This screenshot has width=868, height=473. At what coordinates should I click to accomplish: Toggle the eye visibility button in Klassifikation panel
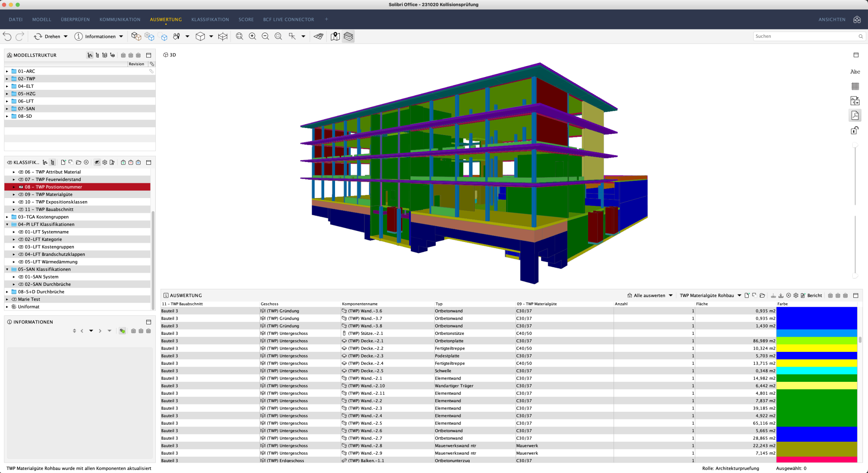(97, 162)
